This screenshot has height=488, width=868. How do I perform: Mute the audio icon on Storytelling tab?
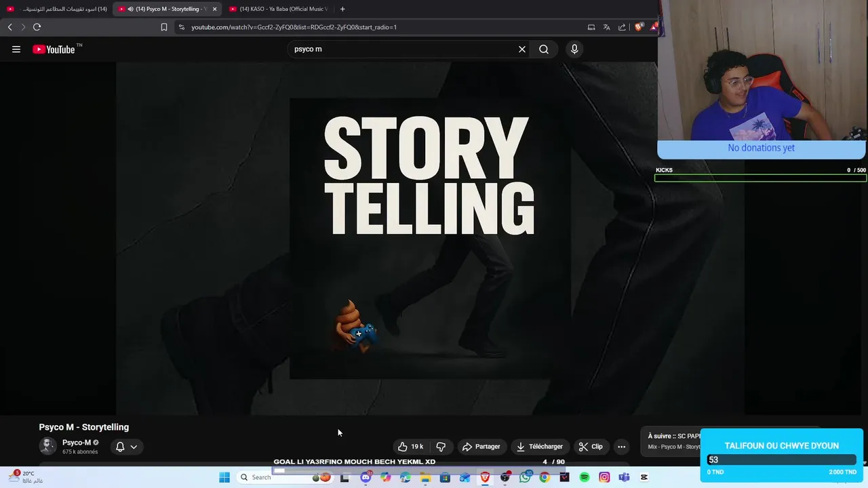coord(130,9)
